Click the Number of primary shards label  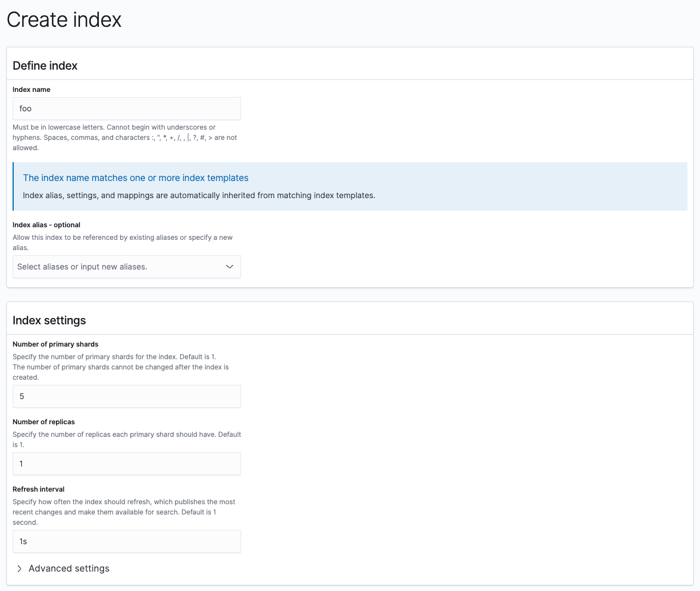55,344
